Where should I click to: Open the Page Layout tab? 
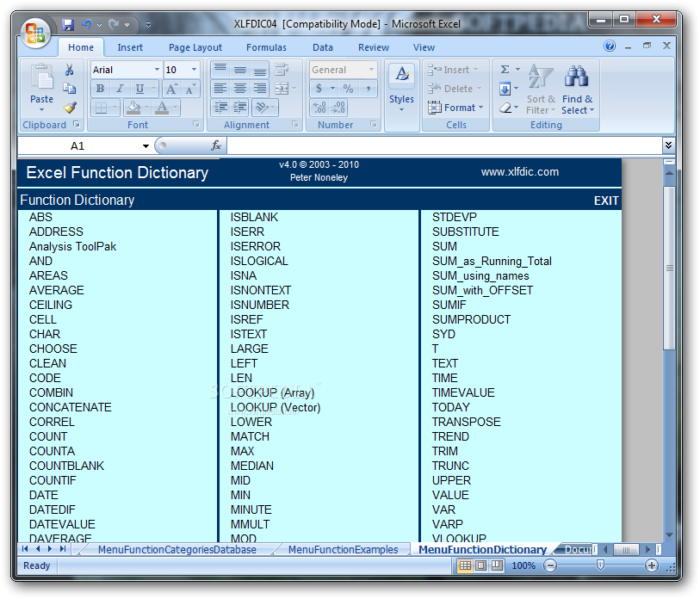tap(195, 47)
